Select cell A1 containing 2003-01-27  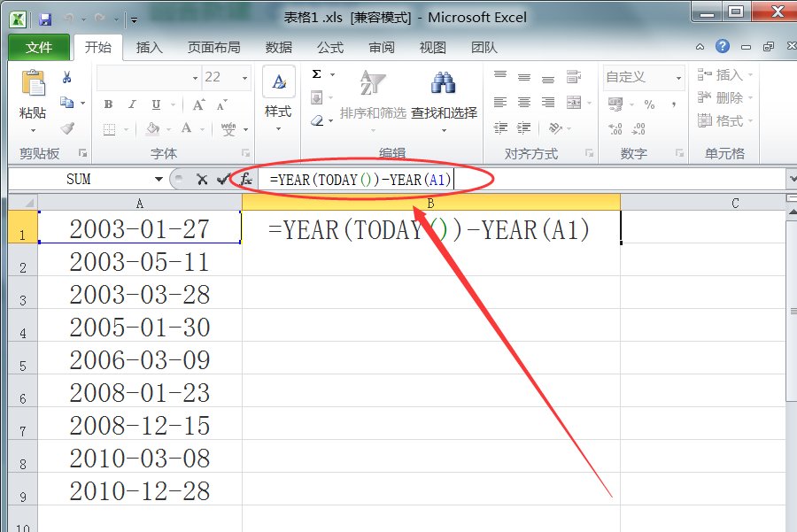(139, 228)
